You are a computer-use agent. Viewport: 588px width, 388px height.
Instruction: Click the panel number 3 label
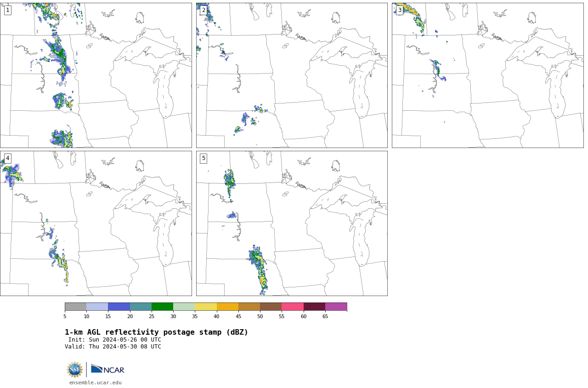click(400, 10)
